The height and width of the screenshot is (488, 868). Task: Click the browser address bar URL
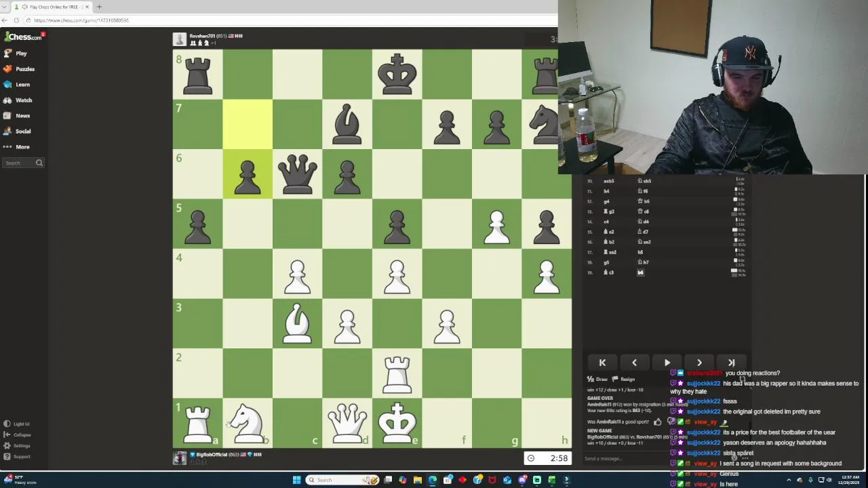pyautogui.click(x=81, y=20)
